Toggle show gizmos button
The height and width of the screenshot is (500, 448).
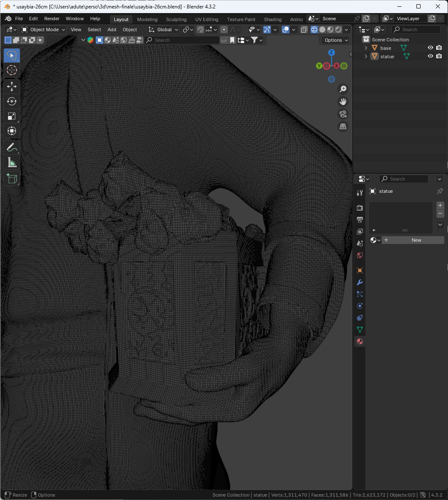pyautogui.click(x=267, y=30)
